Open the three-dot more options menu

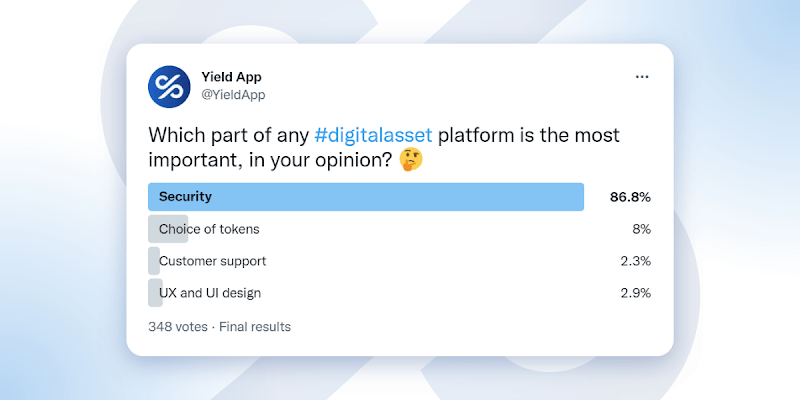[641, 77]
